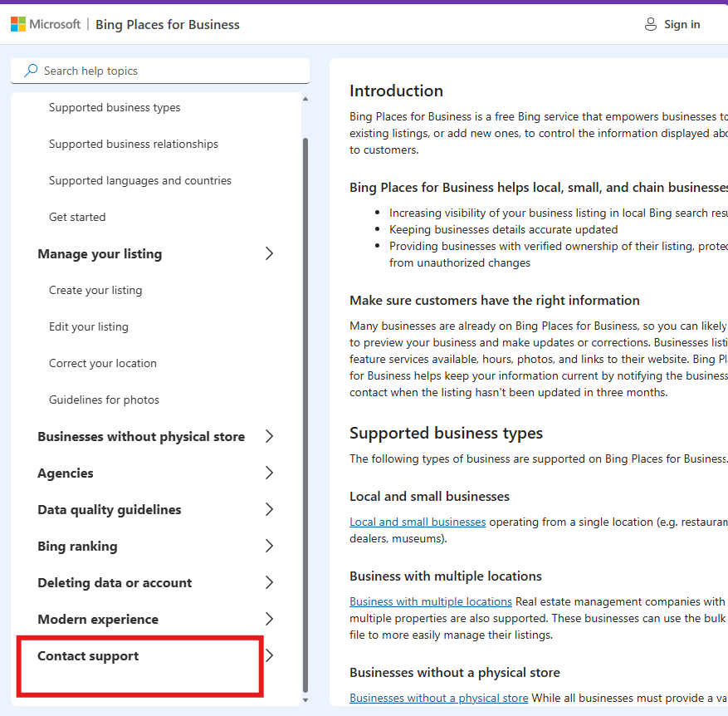
Task: Click 'Keeping businesses details accurate updated' bullet
Action: [x=503, y=229]
